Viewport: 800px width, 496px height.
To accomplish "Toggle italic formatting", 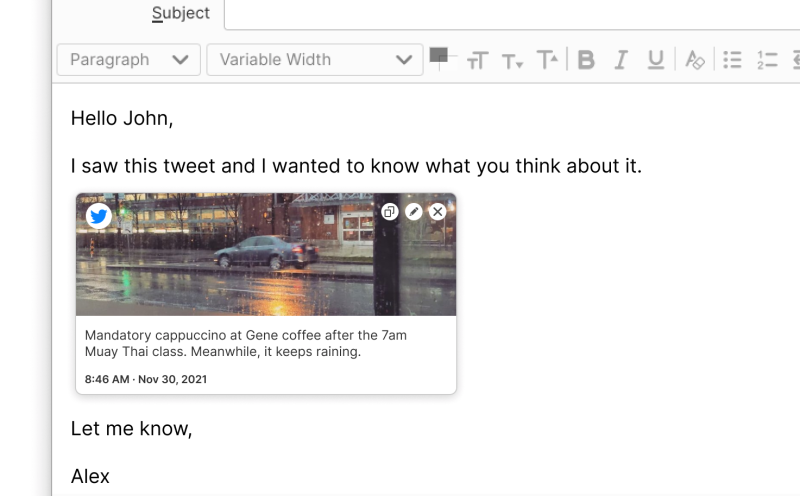I will (x=620, y=60).
